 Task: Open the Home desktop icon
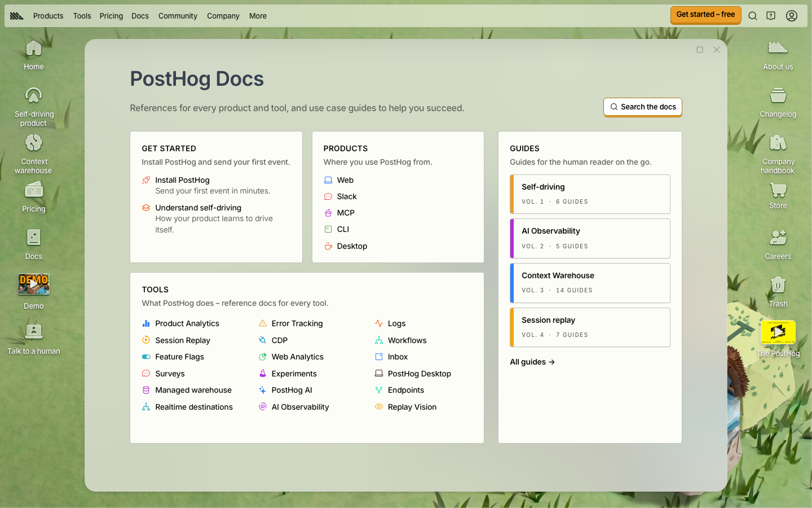(x=34, y=55)
